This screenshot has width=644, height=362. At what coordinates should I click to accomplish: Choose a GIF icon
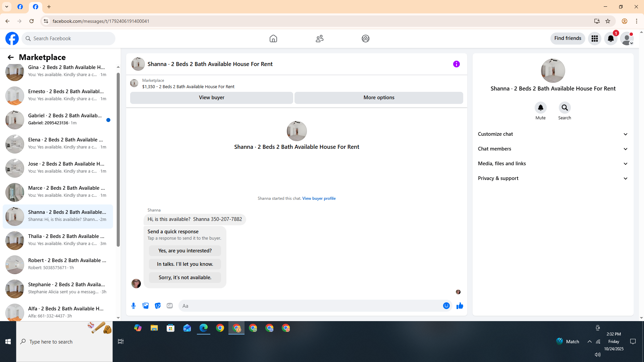point(170,306)
